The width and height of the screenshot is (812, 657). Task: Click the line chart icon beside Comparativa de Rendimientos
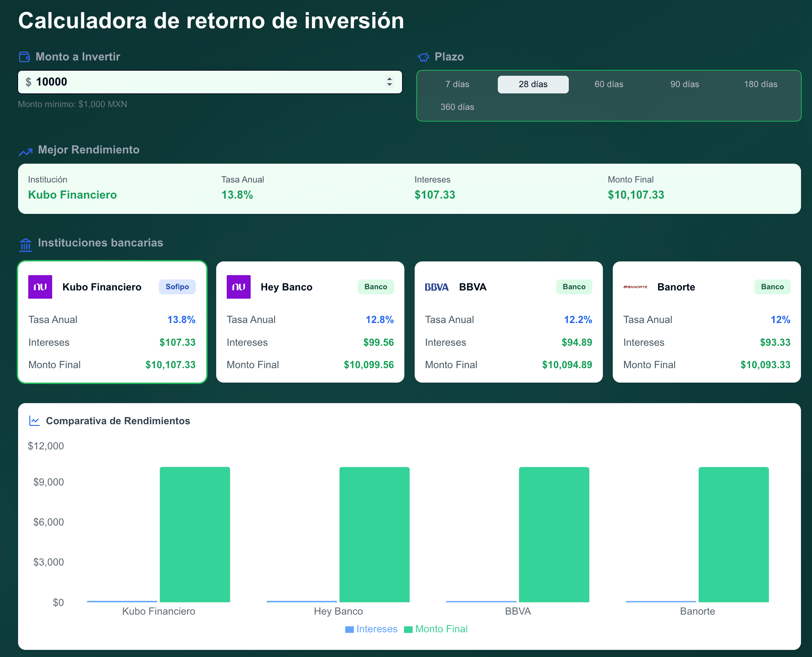click(x=35, y=421)
